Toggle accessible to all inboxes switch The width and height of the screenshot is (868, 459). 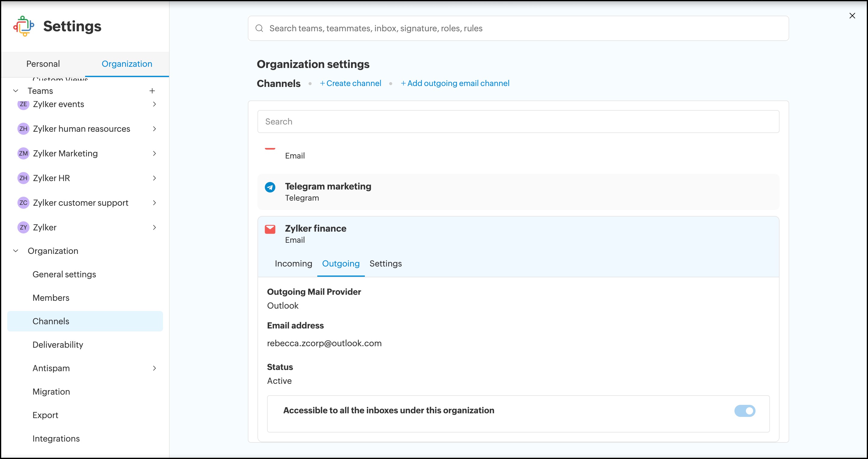click(745, 411)
